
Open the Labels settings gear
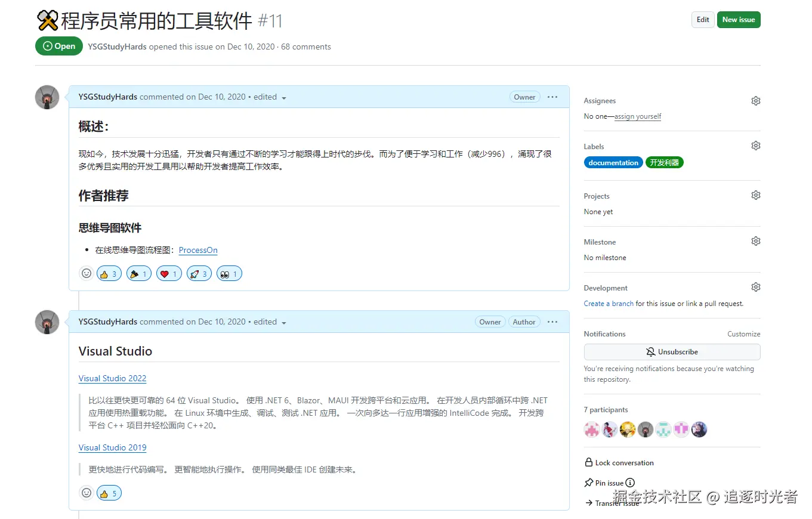pyautogui.click(x=755, y=146)
